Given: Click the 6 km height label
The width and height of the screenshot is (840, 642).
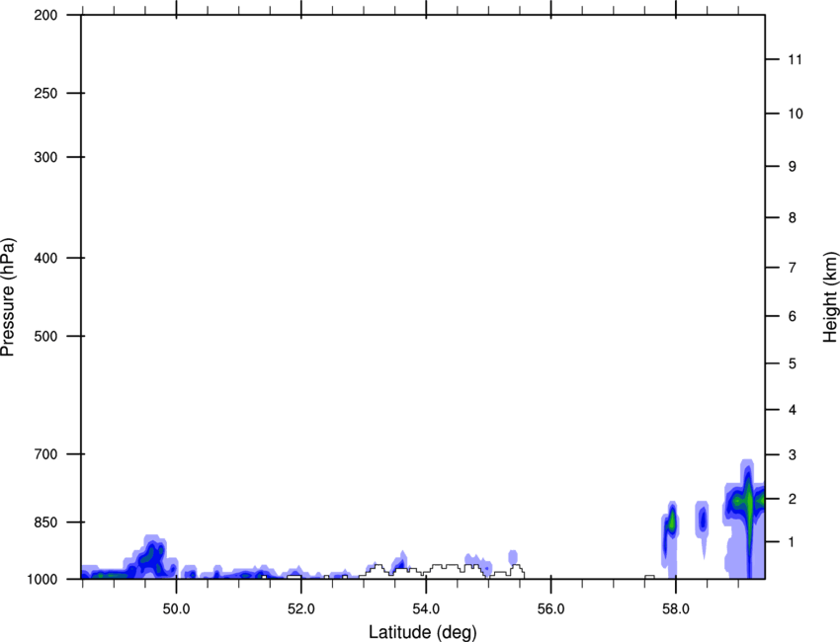Looking at the screenshot, I should (x=793, y=316).
